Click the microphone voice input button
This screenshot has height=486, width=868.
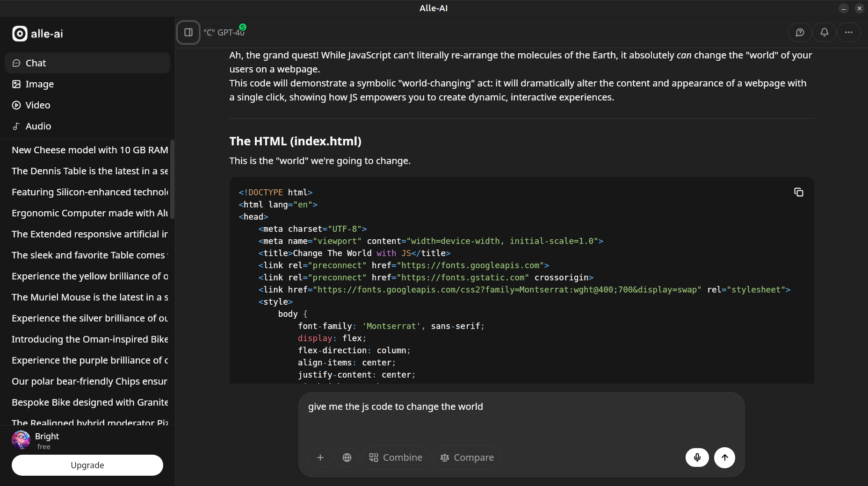[697, 457]
